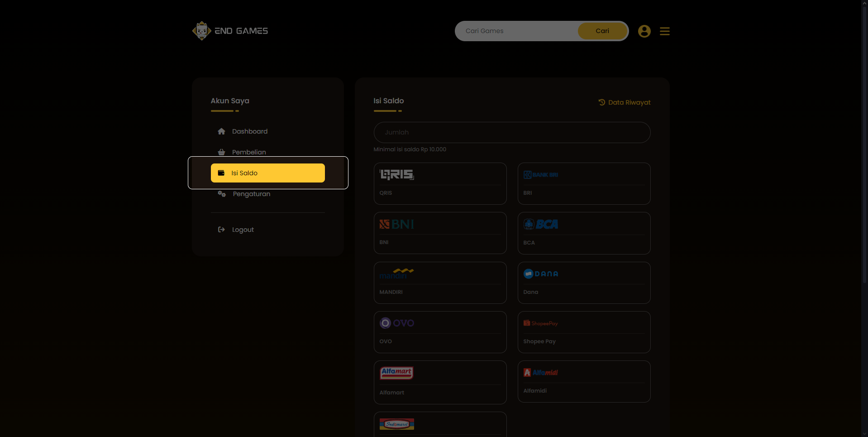Viewport: 868px width, 437px height.
Task: Click the Bank BRI logo
Action: pos(541,175)
